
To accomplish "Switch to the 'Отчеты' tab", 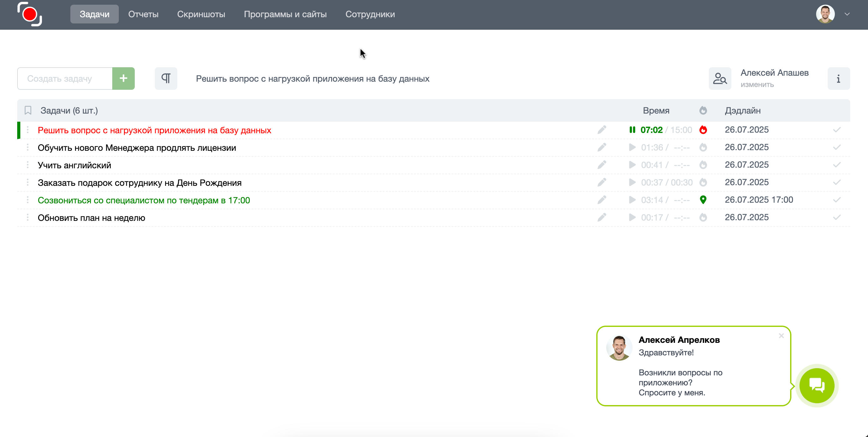I will coord(143,14).
